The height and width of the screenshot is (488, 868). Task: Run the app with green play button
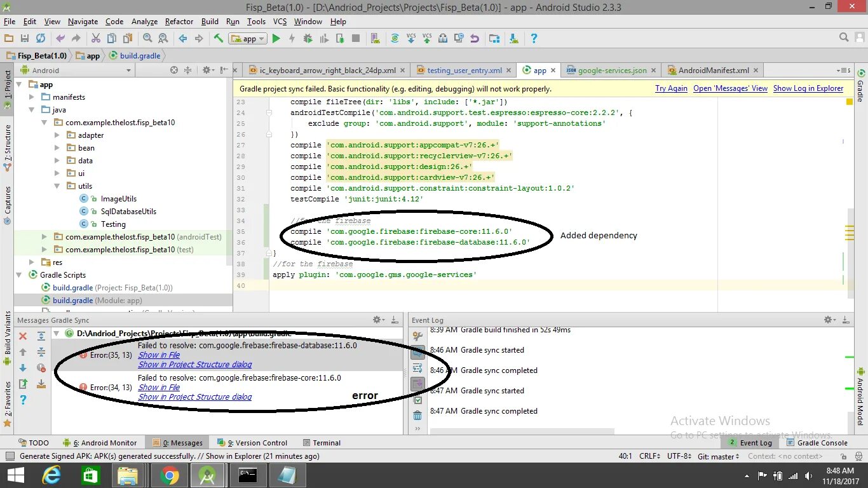pos(276,39)
